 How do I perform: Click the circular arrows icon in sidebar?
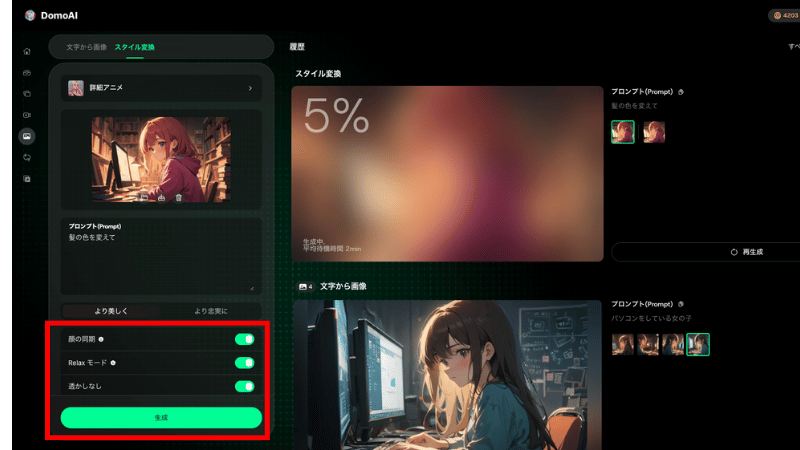pos(27,157)
